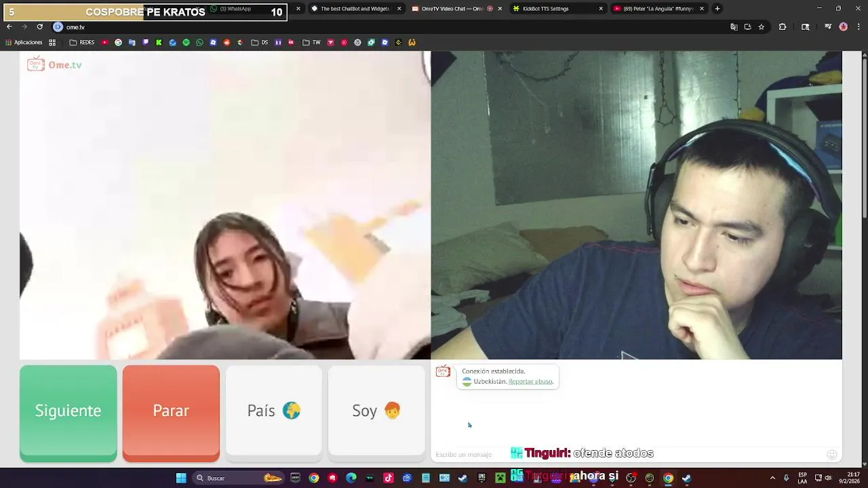Open the País country selector

click(274, 411)
